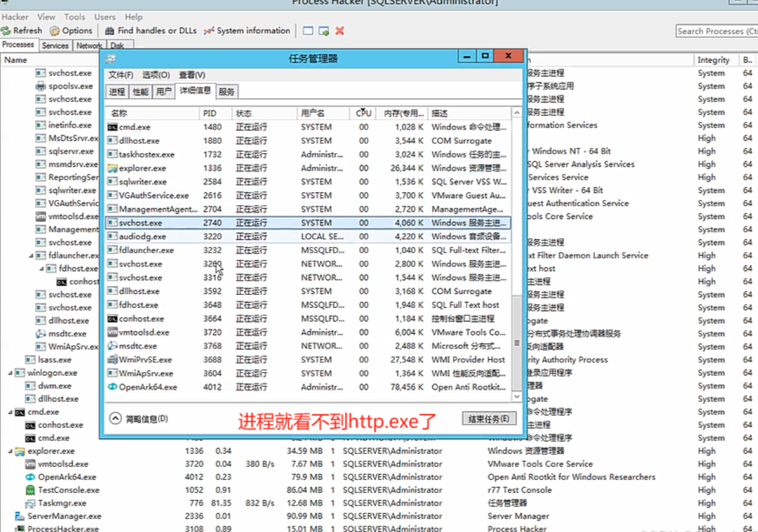The height and width of the screenshot is (532, 758).
Task: Click the Task Manager title bar icon
Action: [x=110, y=59]
